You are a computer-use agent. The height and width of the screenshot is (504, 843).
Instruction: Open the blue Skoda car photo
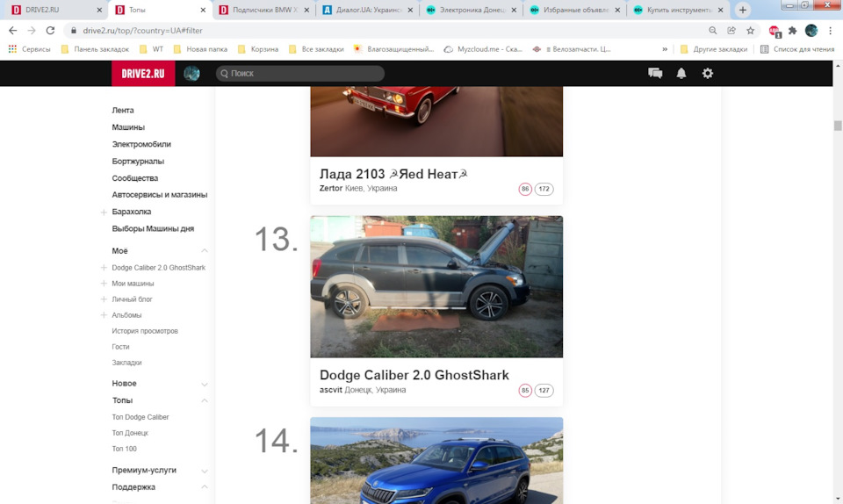[436, 460]
